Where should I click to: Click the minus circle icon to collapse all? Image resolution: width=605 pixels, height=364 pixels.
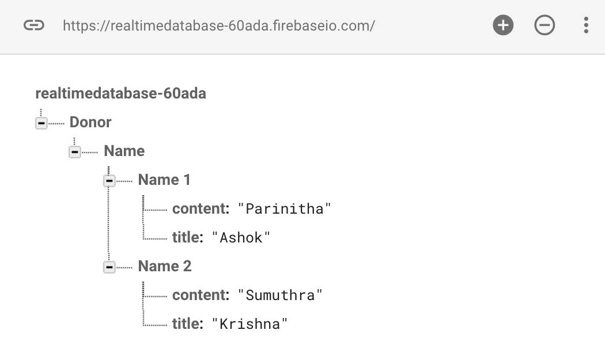pos(544,25)
